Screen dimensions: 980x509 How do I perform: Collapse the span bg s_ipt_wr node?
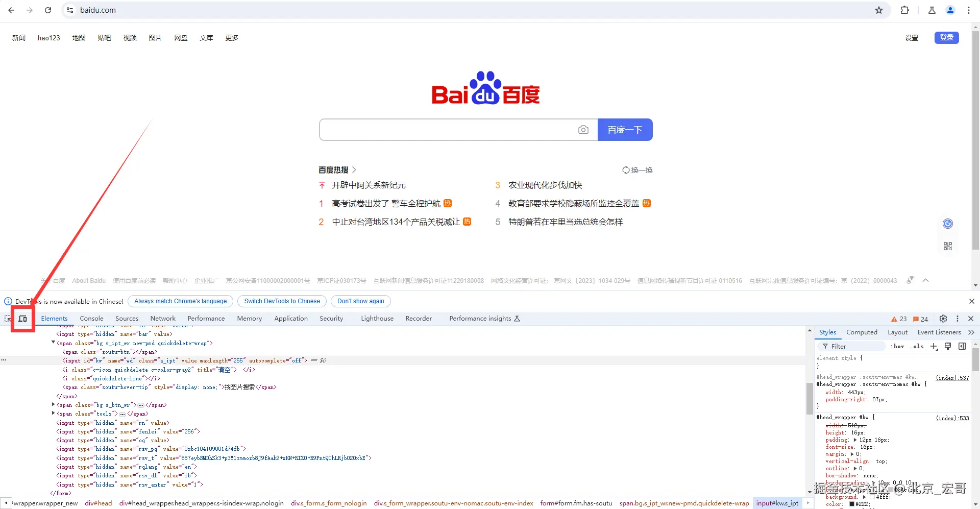pos(53,343)
